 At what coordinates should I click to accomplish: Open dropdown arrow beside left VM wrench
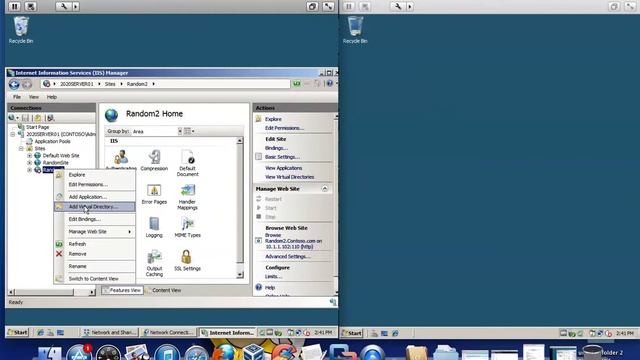[x=76, y=6]
